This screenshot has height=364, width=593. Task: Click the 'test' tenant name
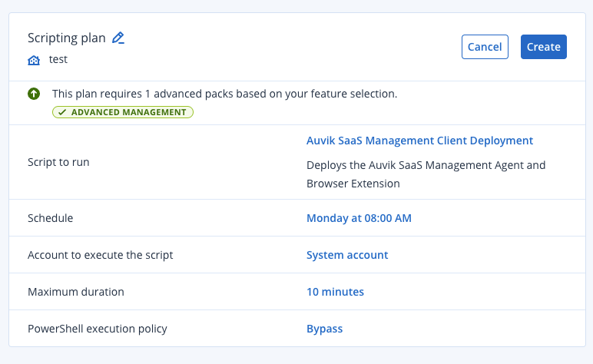58,59
